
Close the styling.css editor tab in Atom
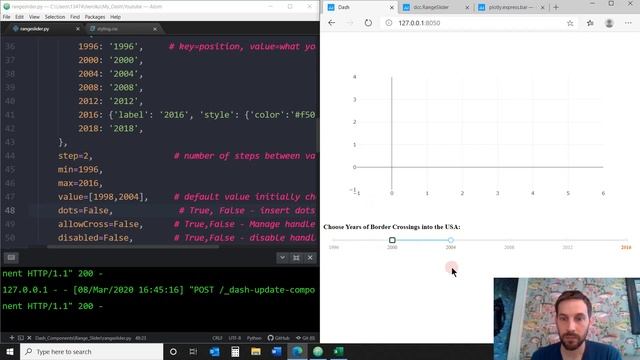point(155,29)
